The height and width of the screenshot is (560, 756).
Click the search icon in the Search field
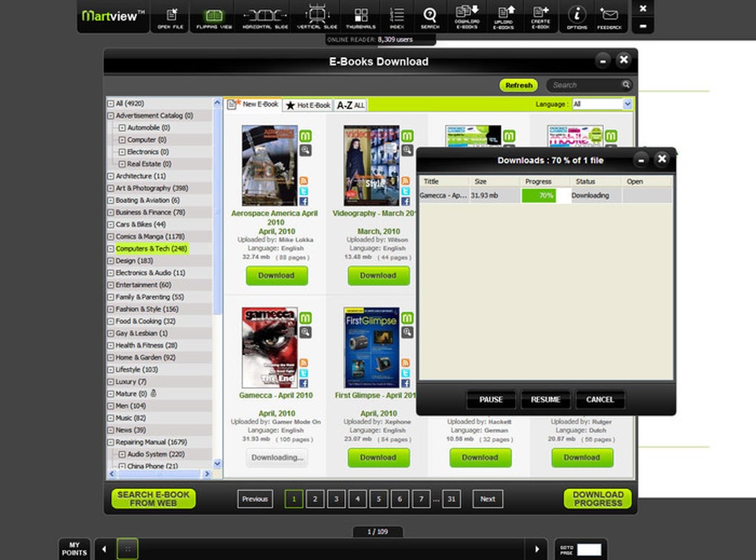(x=626, y=85)
